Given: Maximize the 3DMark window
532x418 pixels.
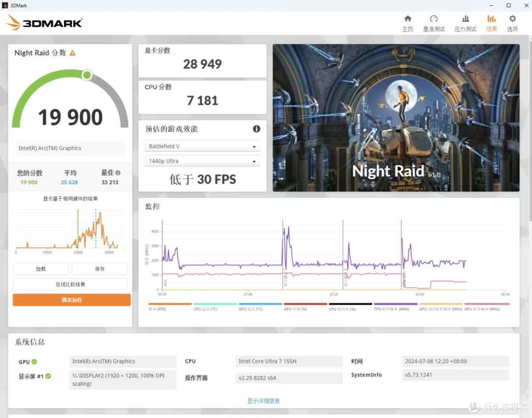Looking at the screenshot, I should (508, 5).
